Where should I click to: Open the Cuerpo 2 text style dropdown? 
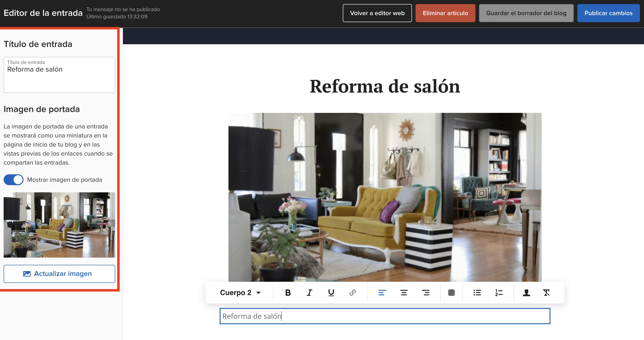[x=240, y=293]
